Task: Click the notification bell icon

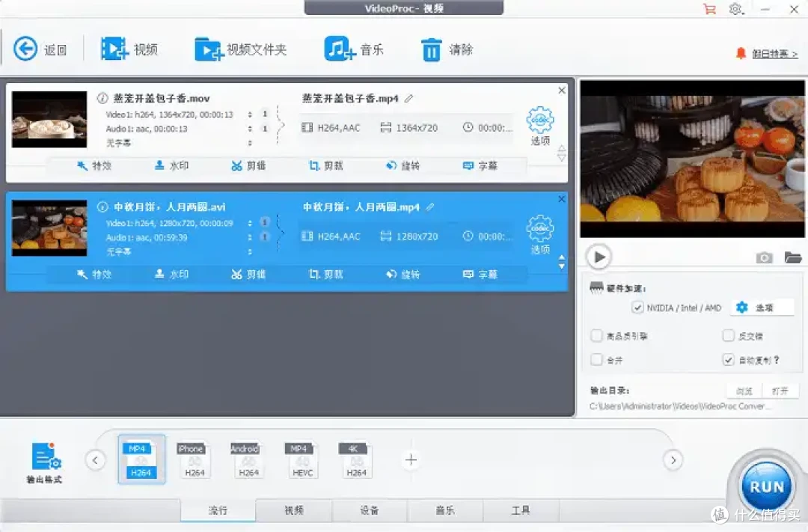Action: point(741,53)
